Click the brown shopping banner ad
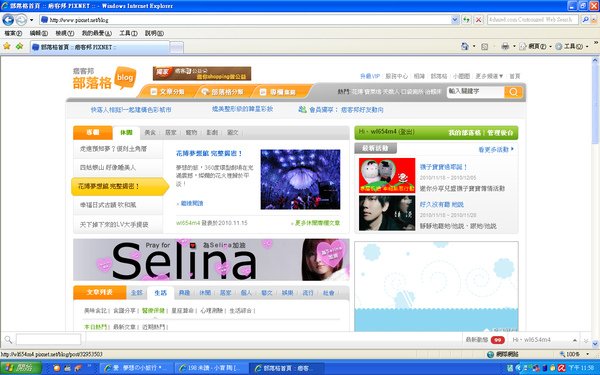Screen dimensions: 600x375 pyautogui.click(x=202, y=73)
